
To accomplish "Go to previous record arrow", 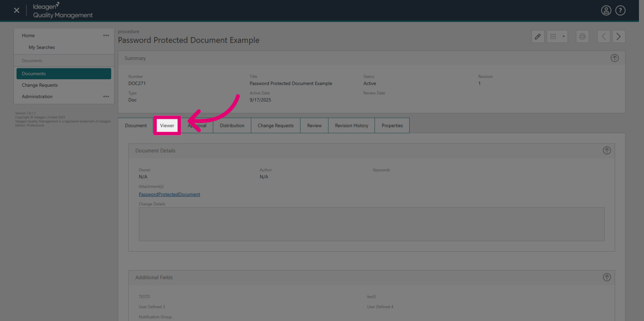I will [x=603, y=37].
